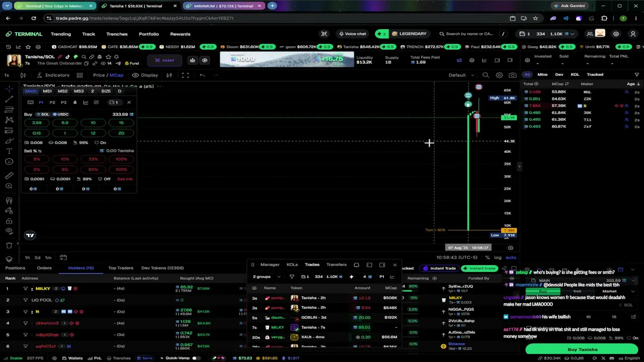The width and height of the screenshot is (644, 362).
Task: Open the 1s timeframe selector
Action: click(7, 75)
